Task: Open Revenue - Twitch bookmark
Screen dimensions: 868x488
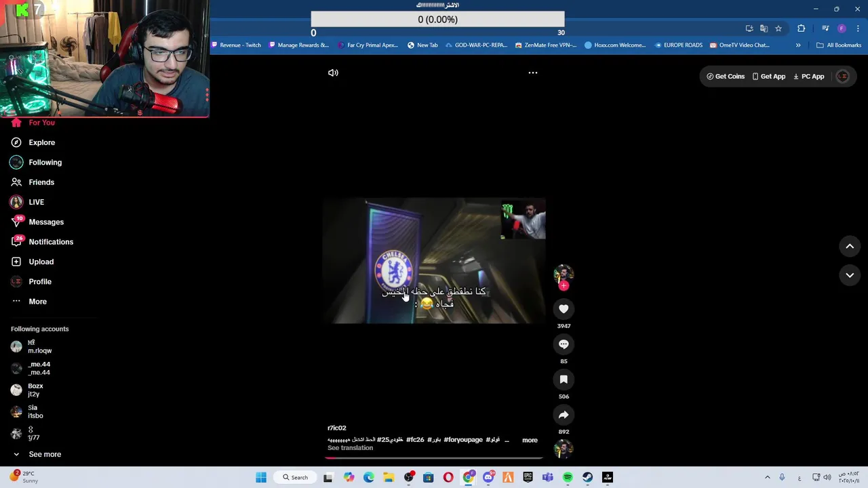Action: (x=237, y=45)
